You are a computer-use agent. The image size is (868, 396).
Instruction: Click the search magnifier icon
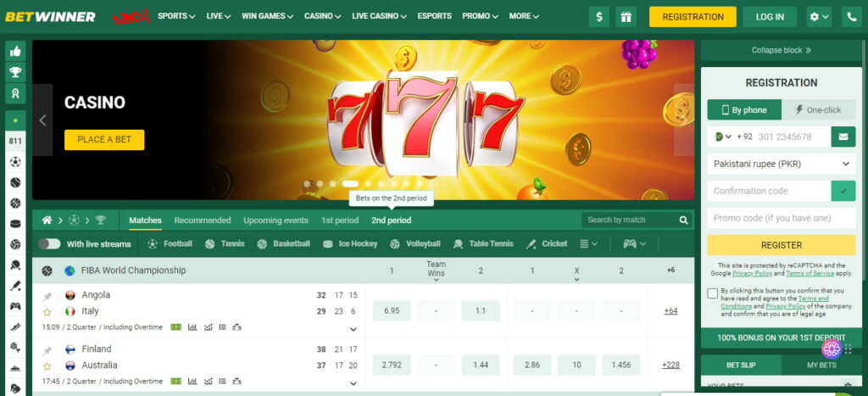click(x=684, y=220)
